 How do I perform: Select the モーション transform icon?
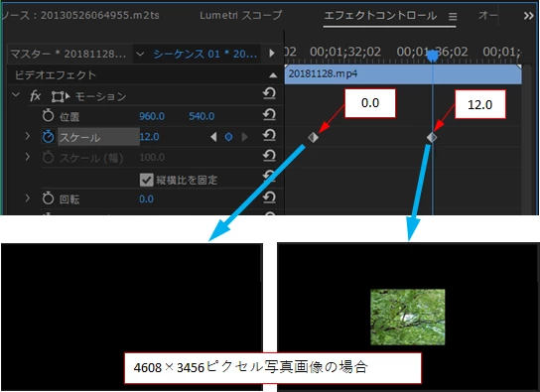(x=61, y=96)
